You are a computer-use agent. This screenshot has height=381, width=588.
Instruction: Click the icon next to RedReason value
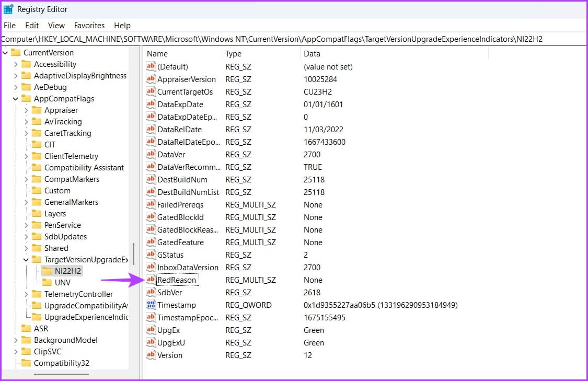[x=151, y=280]
